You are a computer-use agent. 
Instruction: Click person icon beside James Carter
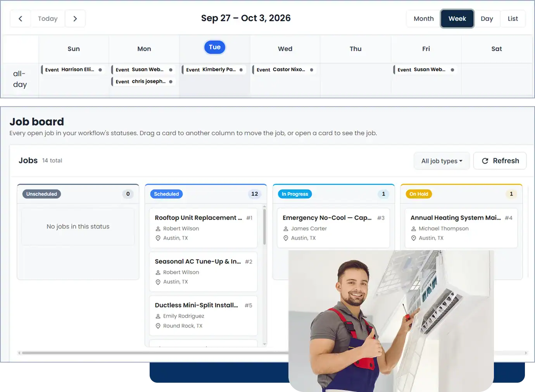tap(286, 229)
